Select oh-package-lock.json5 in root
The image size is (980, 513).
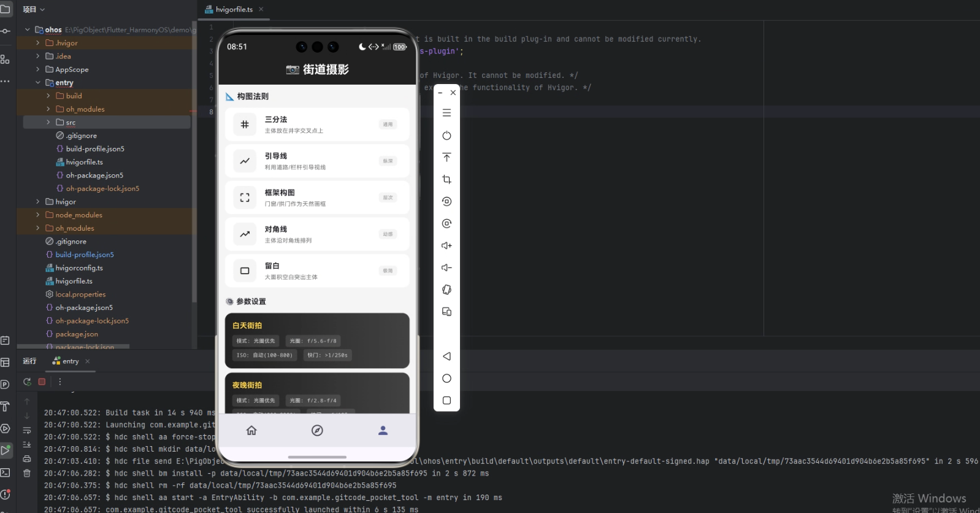coord(92,321)
